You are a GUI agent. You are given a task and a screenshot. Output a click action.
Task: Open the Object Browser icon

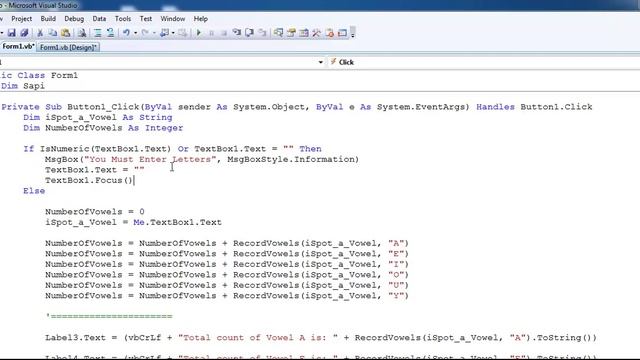click(x=304, y=33)
